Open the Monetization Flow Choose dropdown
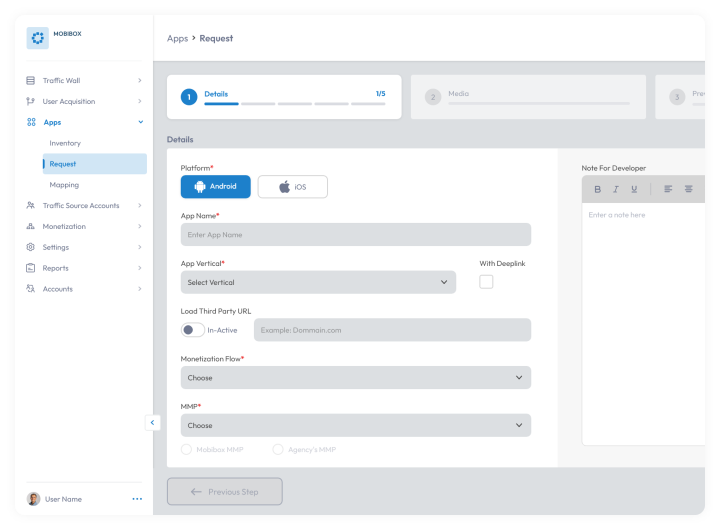 pos(356,378)
